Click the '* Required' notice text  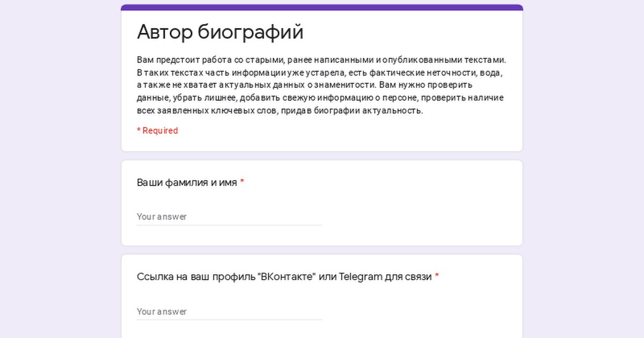click(x=157, y=131)
